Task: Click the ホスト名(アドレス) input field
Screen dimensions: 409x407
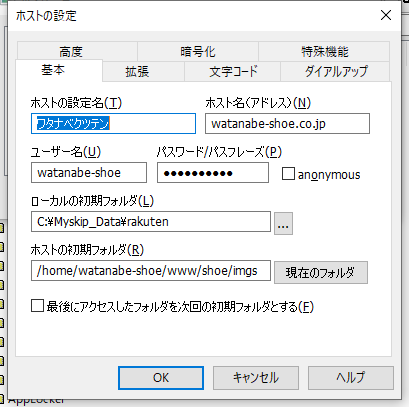Action: pos(287,124)
